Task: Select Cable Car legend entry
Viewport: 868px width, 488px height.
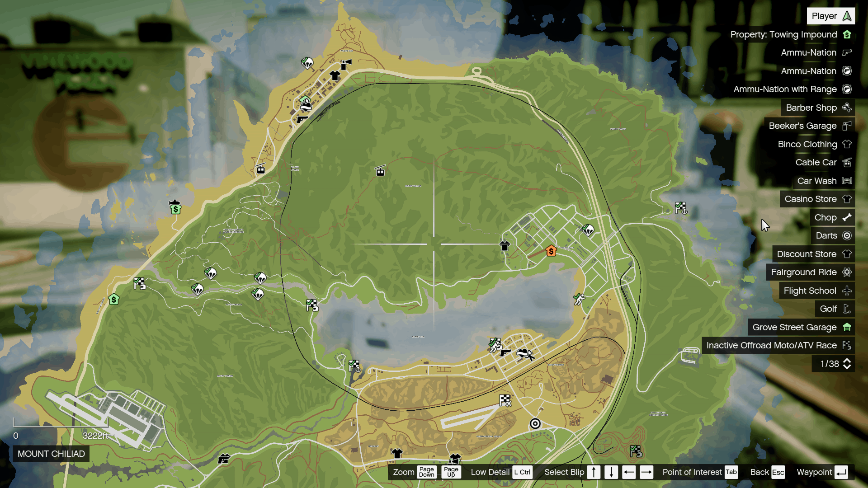Action: (x=823, y=162)
